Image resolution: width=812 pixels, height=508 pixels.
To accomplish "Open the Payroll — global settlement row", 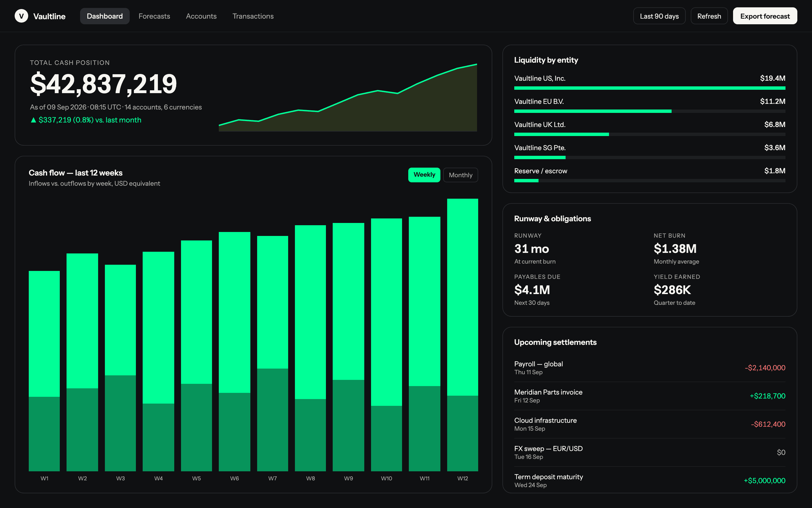I will point(650,367).
